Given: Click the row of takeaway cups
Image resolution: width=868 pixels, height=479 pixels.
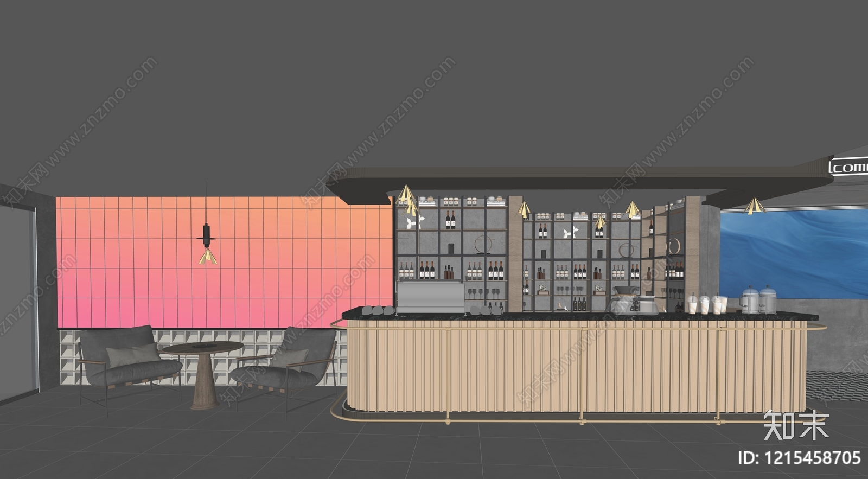Looking at the screenshot, I should pos(707,304).
